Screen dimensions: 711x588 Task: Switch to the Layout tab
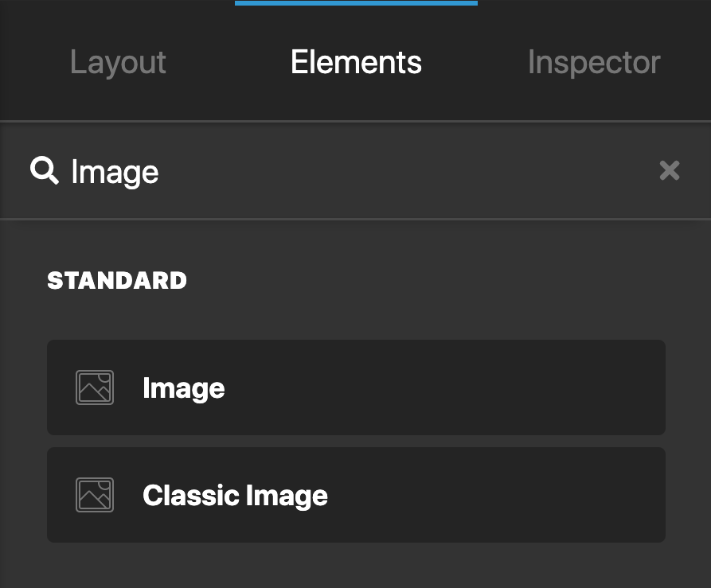click(118, 62)
